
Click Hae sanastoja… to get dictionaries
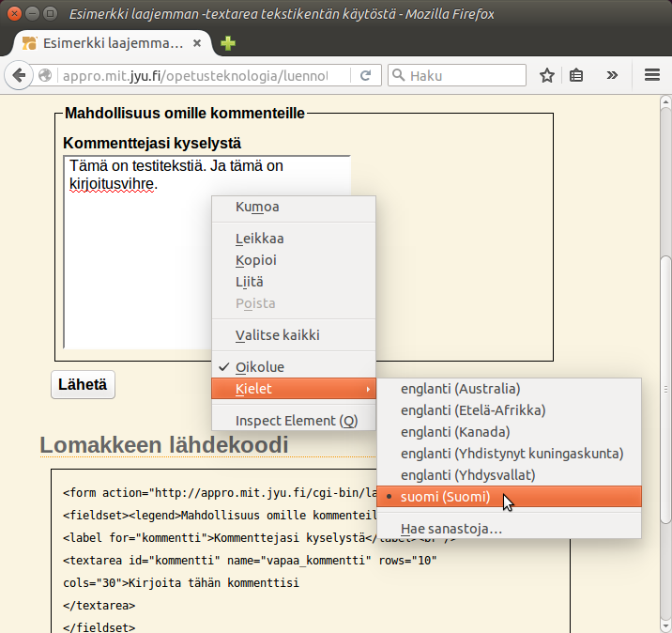tap(451, 529)
